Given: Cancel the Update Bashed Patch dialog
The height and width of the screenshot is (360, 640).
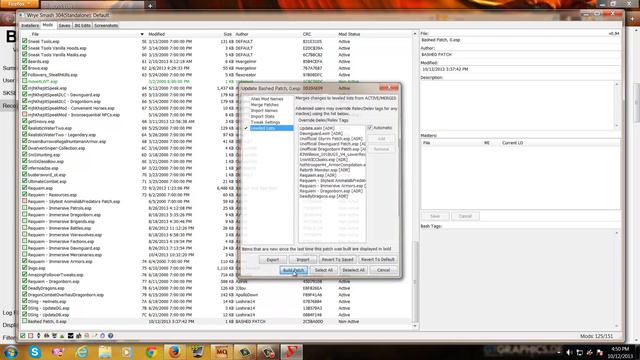Looking at the screenshot, I should coord(383,270).
